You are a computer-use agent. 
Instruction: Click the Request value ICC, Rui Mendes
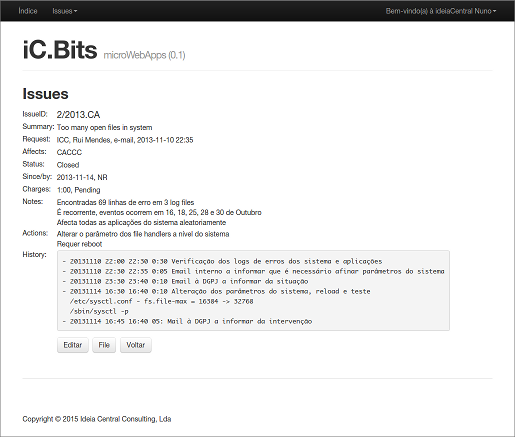click(125, 140)
